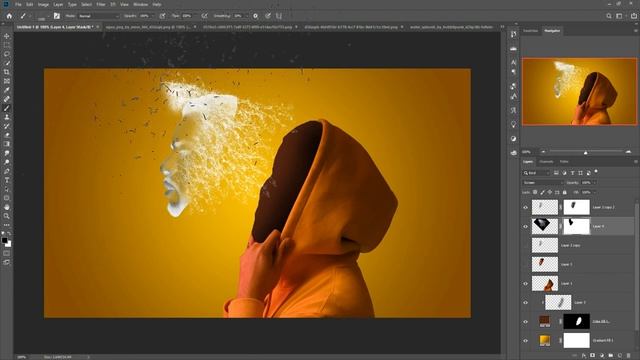Click the Navigator zoom-out button
The image size is (640, 360).
click(543, 152)
